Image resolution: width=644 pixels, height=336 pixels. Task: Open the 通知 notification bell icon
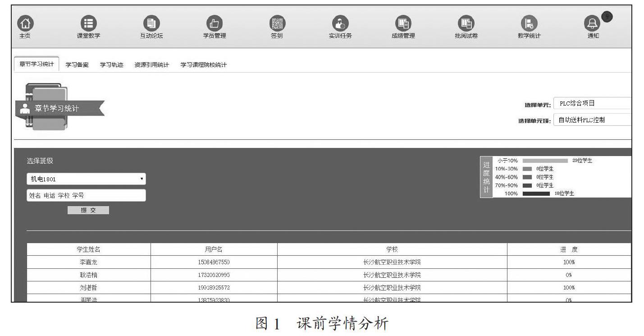(x=592, y=23)
